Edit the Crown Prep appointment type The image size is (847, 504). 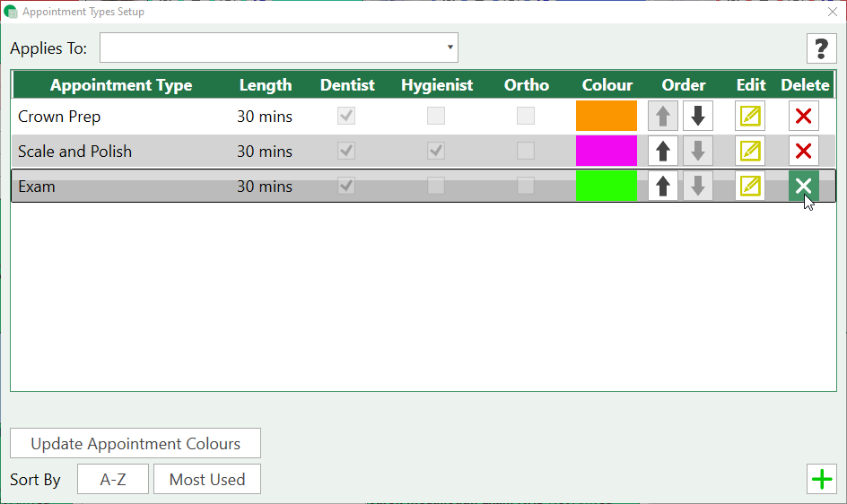click(749, 117)
